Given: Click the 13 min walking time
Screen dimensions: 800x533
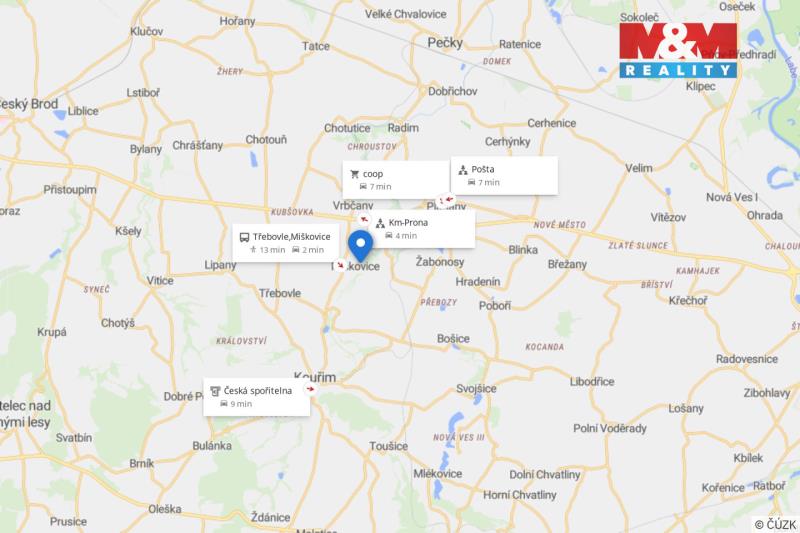Looking at the screenshot, I should pyautogui.click(x=267, y=250).
